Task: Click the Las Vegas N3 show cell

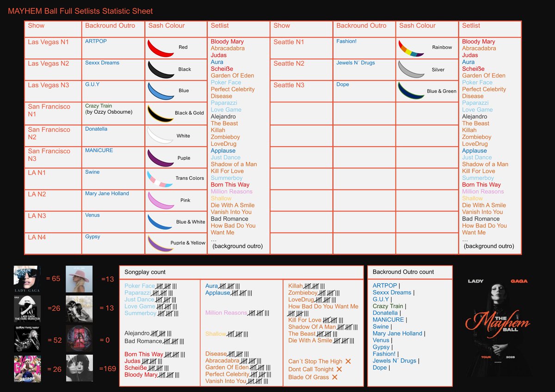Action: tap(53, 91)
